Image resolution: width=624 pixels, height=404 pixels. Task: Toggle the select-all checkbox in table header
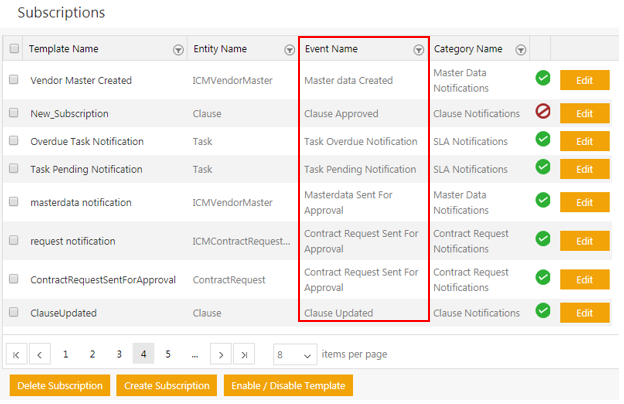coord(14,49)
